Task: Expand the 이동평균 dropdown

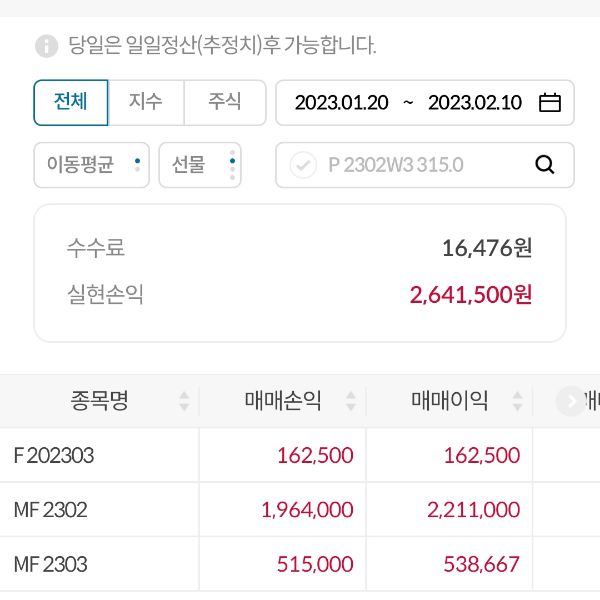Action: (x=91, y=165)
